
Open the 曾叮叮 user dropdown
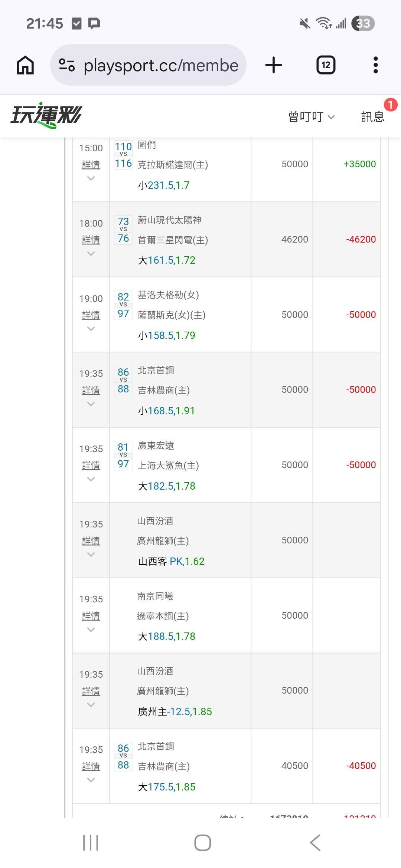(x=311, y=117)
